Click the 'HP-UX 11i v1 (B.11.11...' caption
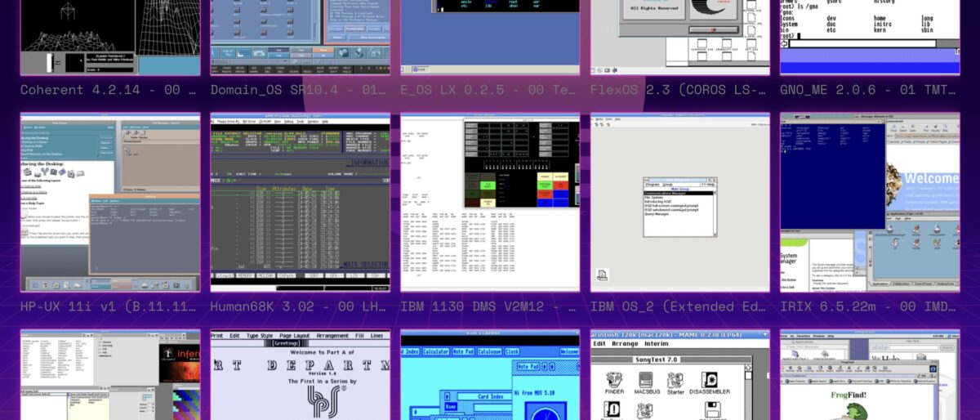 (109, 307)
